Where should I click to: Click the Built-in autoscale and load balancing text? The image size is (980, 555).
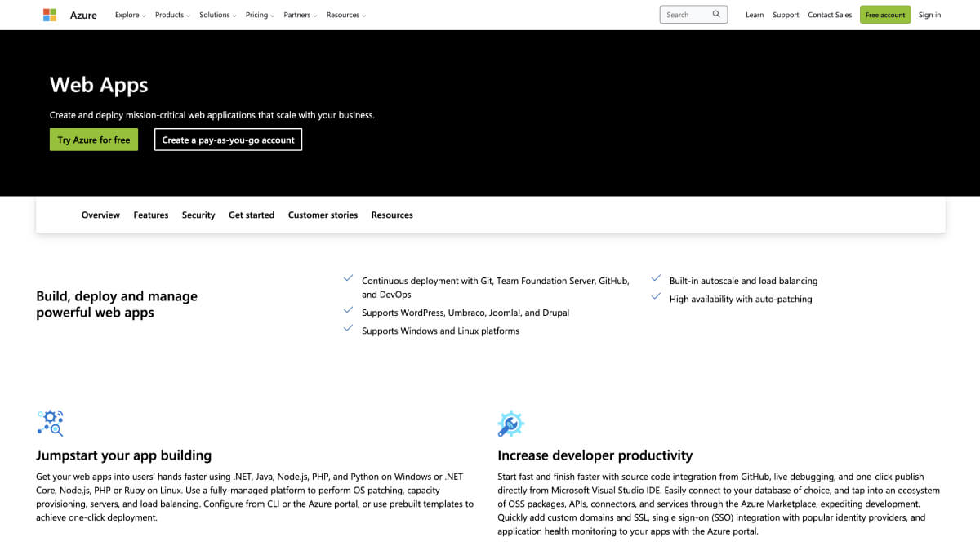pos(743,281)
